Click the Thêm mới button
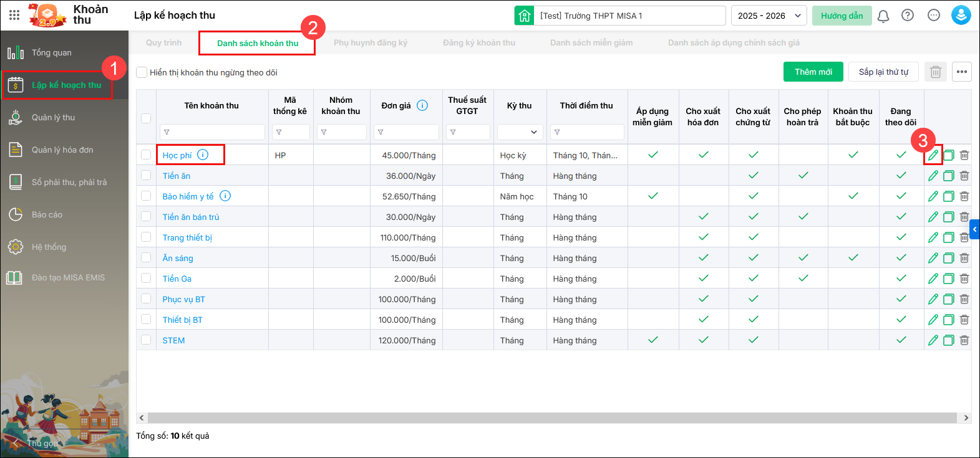The height and width of the screenshot is (458, 980). coord(813,72)
